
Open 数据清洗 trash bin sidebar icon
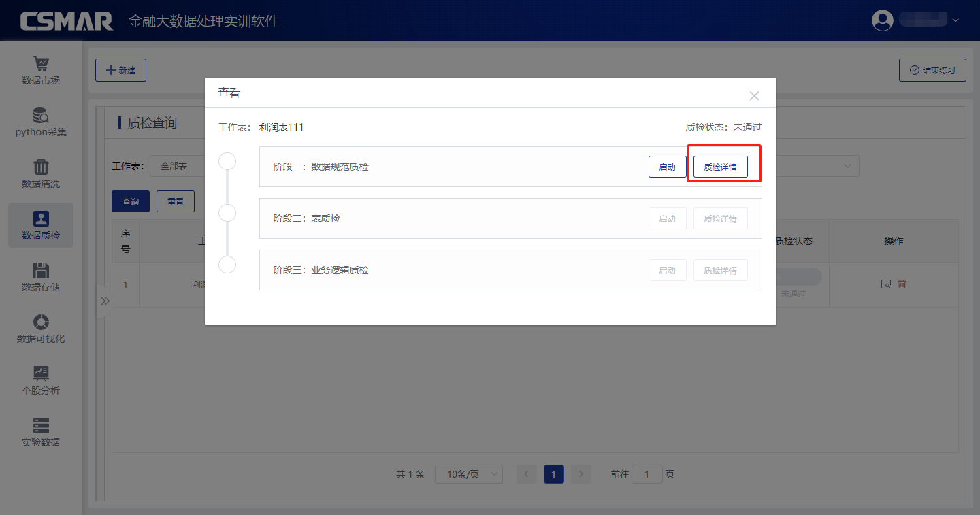pos(41,167)
